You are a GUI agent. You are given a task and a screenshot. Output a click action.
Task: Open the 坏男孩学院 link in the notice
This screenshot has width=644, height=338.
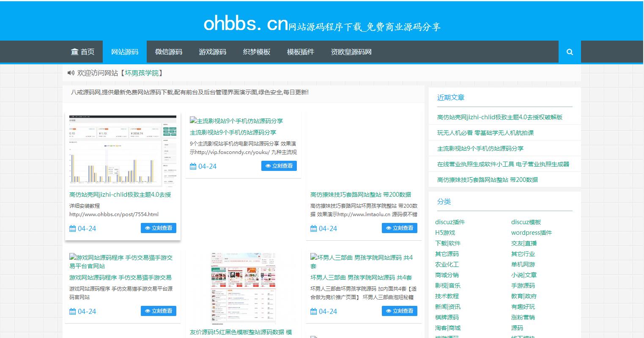point(146,72)
